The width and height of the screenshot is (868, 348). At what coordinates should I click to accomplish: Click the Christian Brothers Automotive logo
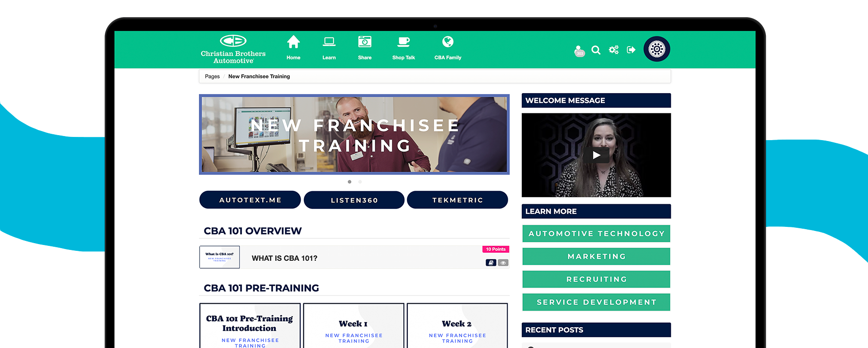(x=233, y=49)
